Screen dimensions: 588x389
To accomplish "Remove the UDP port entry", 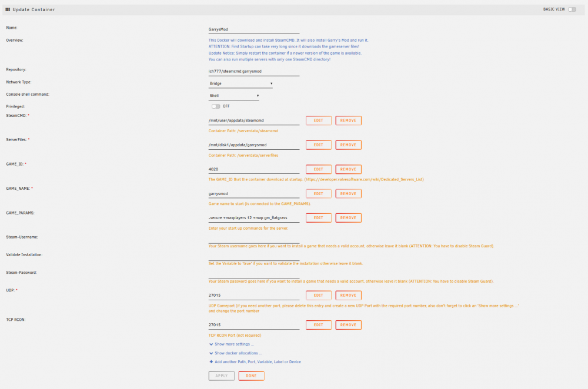I will 348,296.
